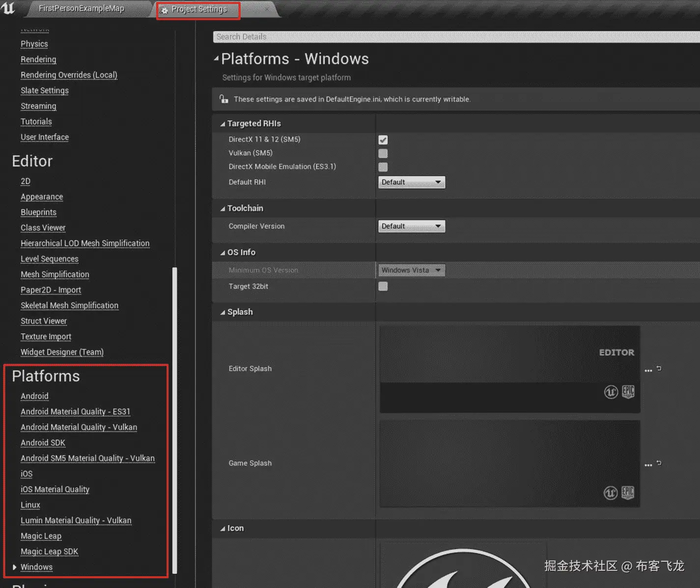Click the Icon preview thumbnail

(463, 565)
